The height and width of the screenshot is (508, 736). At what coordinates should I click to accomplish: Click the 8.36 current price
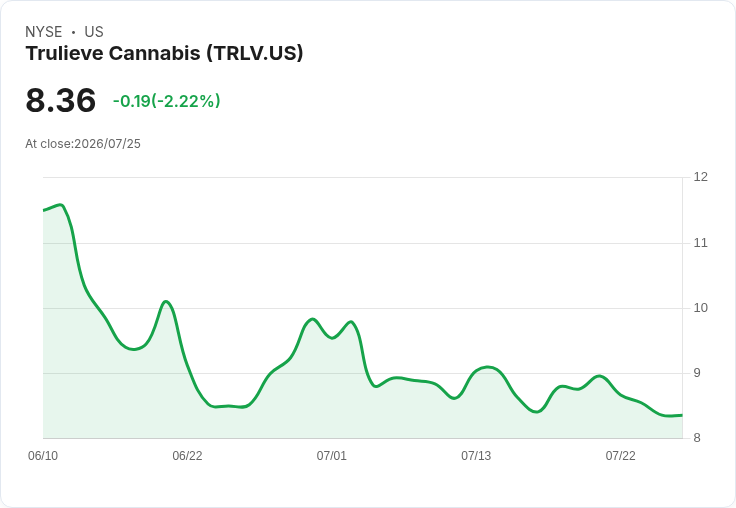point(61,100)
